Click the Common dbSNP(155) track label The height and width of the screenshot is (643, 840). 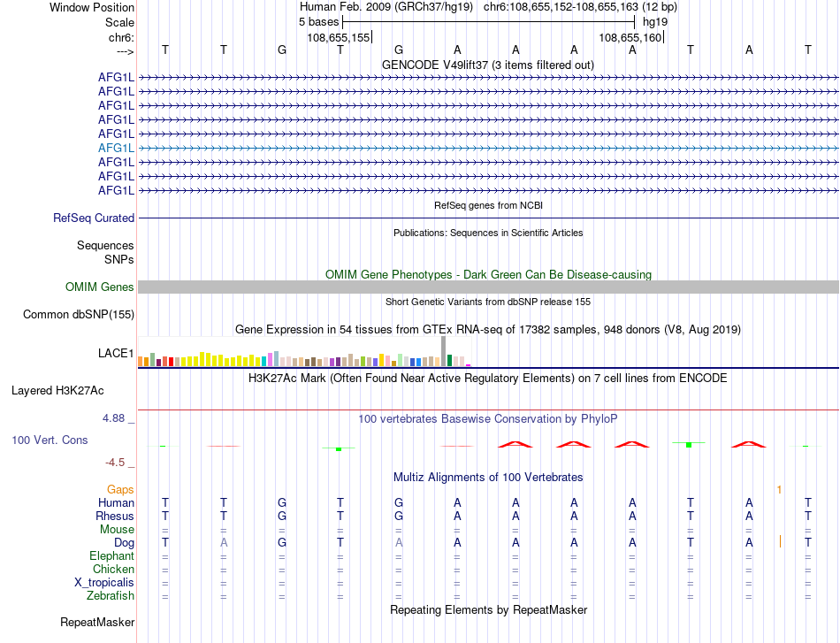(x=78, y=315)
